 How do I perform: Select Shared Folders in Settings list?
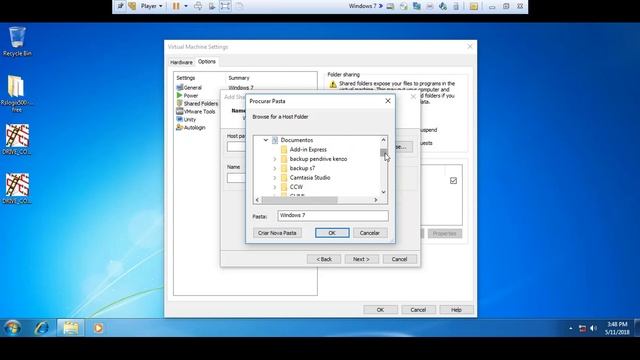[x=197, y=104]
